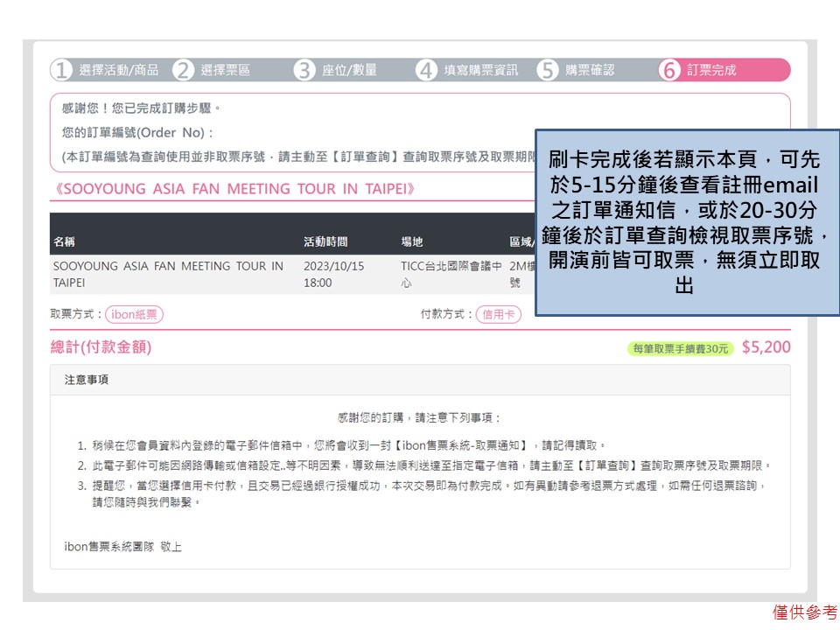Go to step 2 選擇票區
This screenshot has height=630, width=840.
212,70
